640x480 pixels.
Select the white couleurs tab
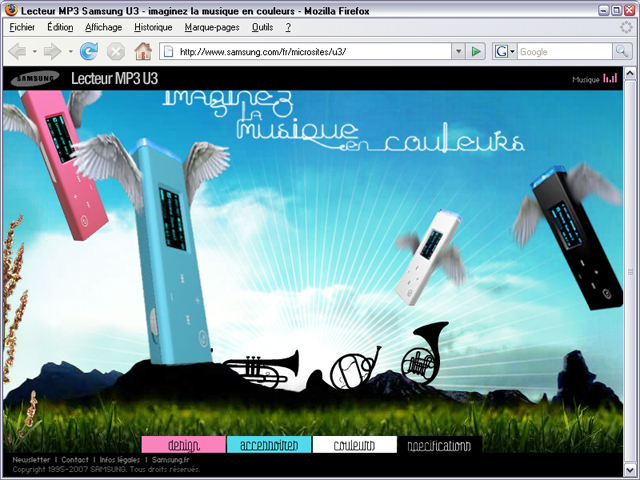(x=354, y=444)
